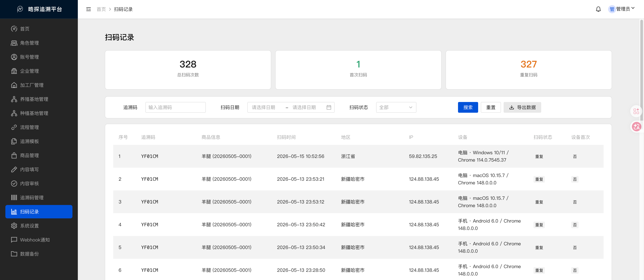Screen dimensions: 644x280
Task: Open 数据备份 menu item
Action: (39, 254)
